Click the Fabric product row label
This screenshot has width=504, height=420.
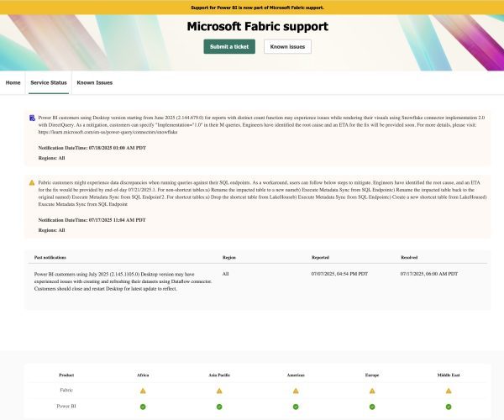tap(66, 390)
